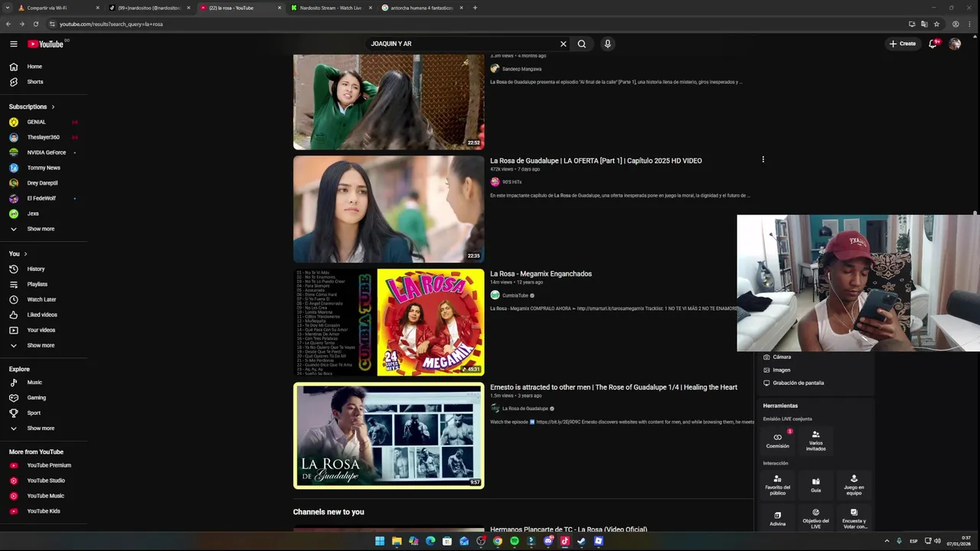980x551 pixels.
Task: Start voice search with the microphone
Action: [607, 44]
